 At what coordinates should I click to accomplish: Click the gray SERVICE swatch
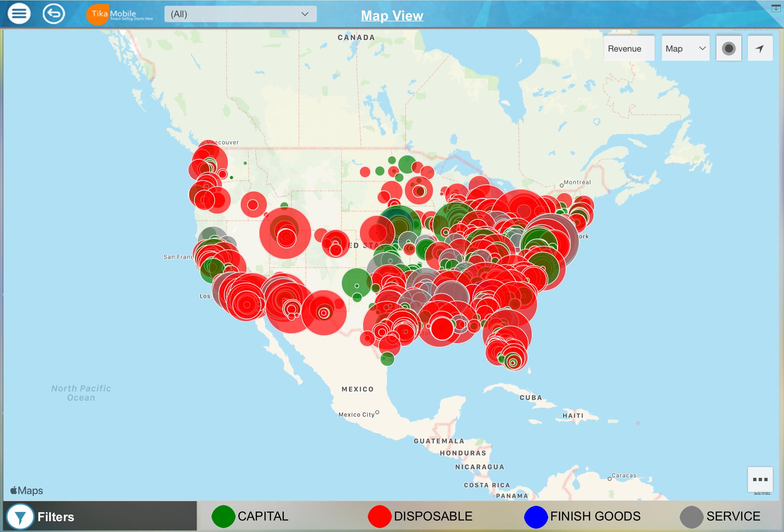tap(691, 517)
